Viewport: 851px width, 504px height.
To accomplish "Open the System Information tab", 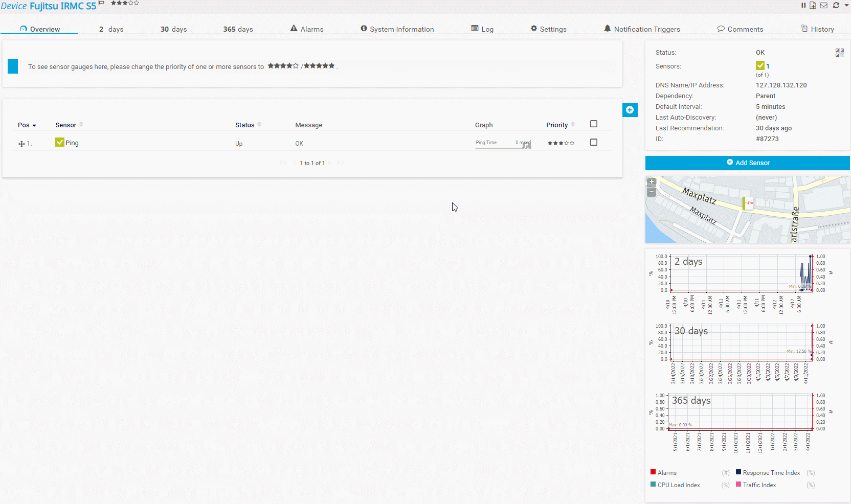I will pos(397,29).
